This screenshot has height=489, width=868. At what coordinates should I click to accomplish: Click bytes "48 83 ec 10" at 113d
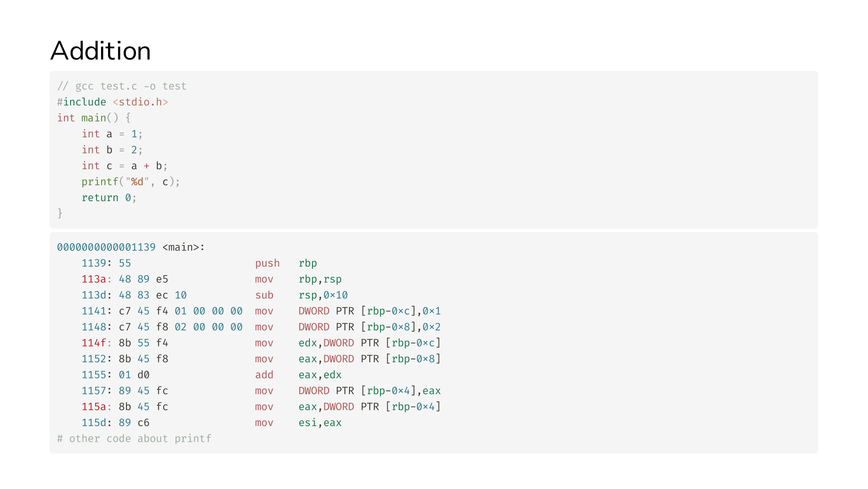[153, 295]
